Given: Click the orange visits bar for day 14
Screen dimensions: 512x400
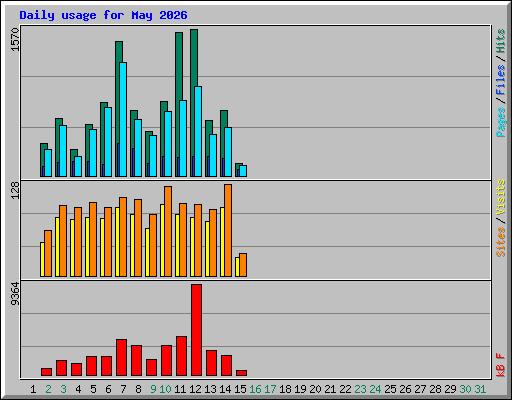Looking at the screenshot, I should [x=228, y=230].
